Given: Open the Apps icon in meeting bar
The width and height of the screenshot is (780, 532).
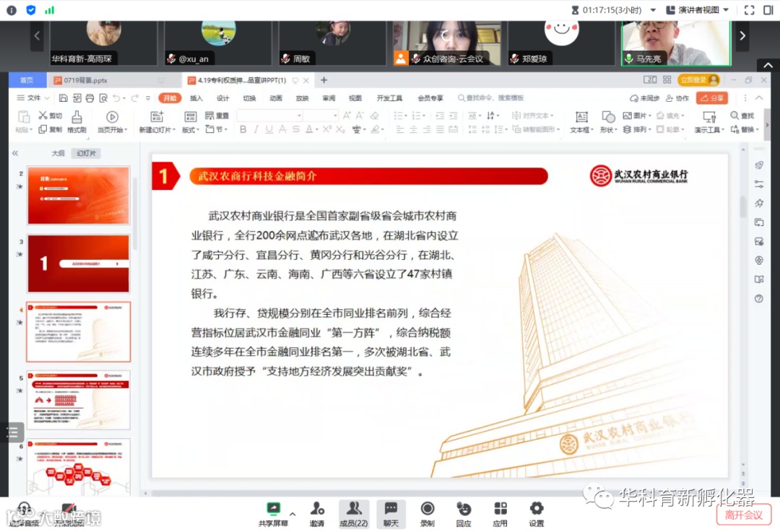Looking at the screenshot, I should coord(500,508).
